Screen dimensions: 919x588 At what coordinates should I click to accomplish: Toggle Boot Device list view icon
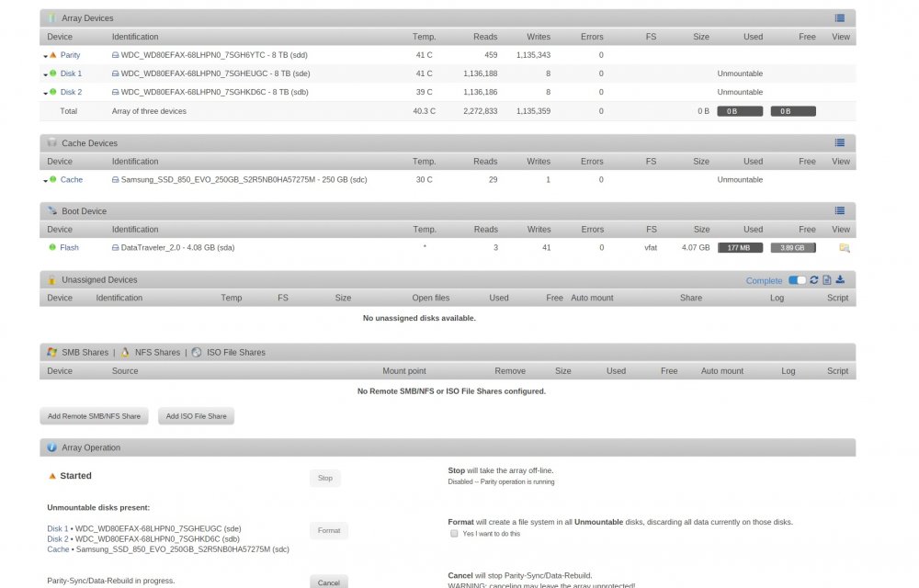tap(839, 210)
